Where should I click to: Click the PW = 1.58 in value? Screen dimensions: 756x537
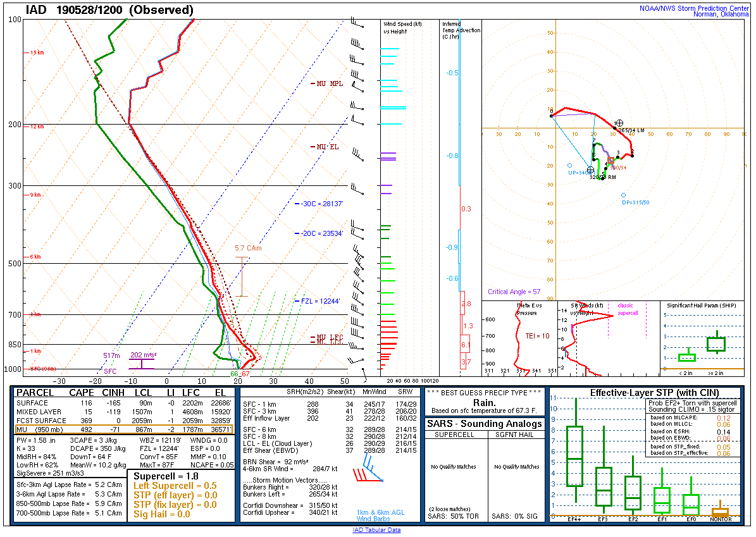pos(36,440)
